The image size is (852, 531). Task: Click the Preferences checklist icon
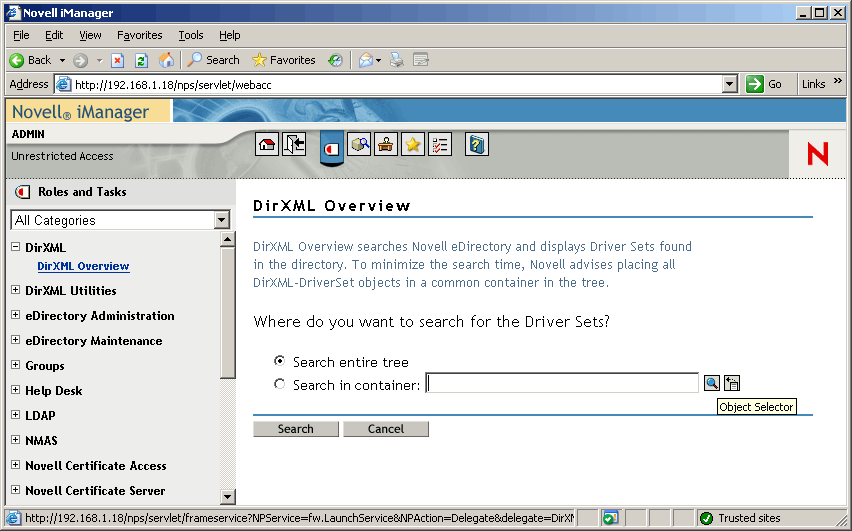click(440, 145)
